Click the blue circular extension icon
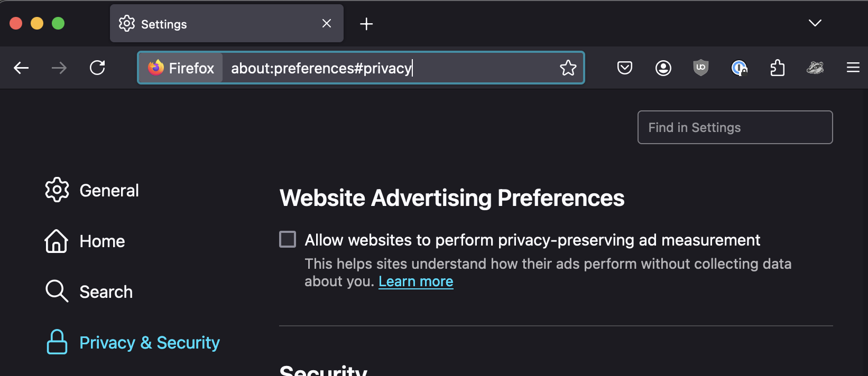 click(739, 68)
